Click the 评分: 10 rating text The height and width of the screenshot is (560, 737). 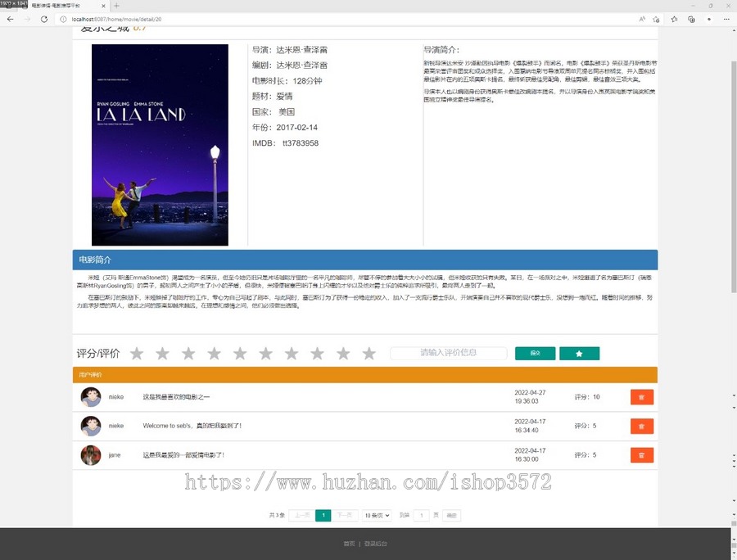point(587,397)
